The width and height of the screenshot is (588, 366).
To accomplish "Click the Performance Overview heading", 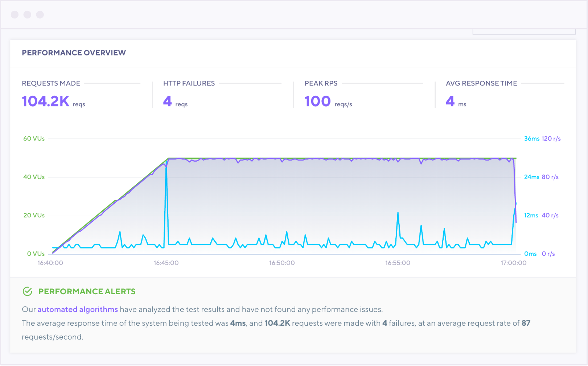I will [x=74, y=53].
